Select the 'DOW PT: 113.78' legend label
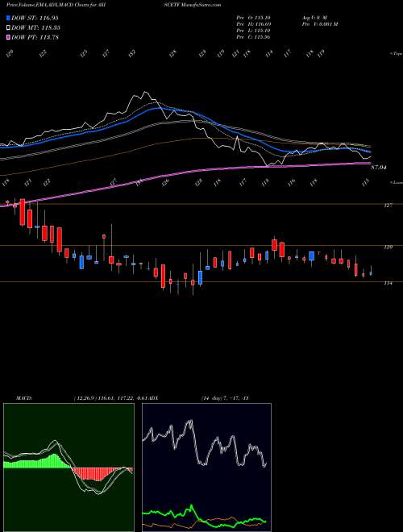Image resolution: width=403 pixels, height=532 pixels. [35, 38]
